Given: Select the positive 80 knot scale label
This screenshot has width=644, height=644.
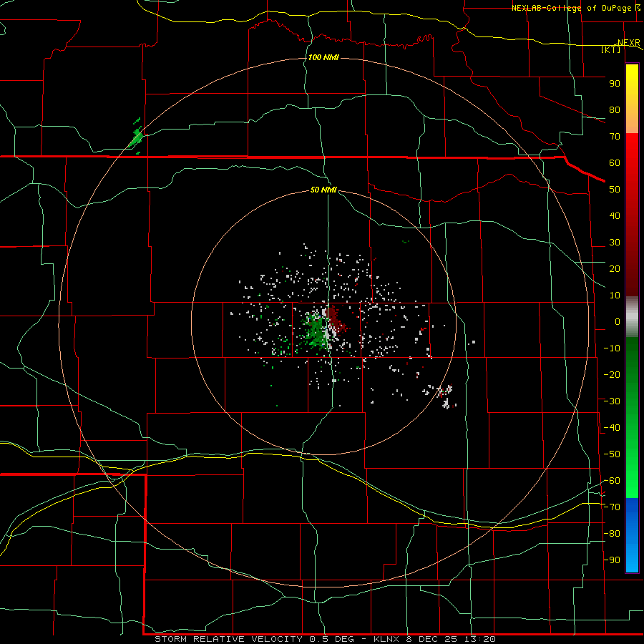Looking at the screenshot, I should pyautogui.click(x=615, y=109).
